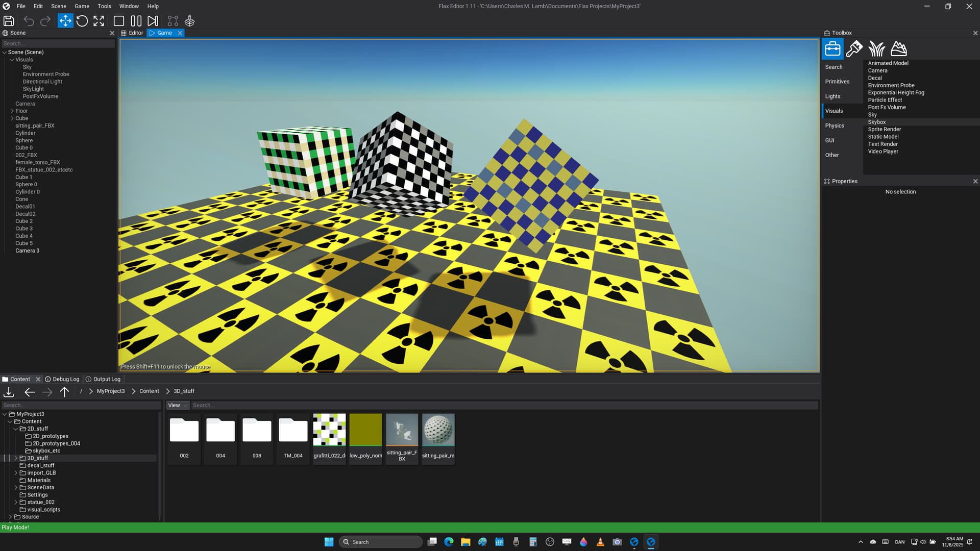Open the Foliage tab in Toolbox
The image size is (980, 551).
click(x=876, y=49)
